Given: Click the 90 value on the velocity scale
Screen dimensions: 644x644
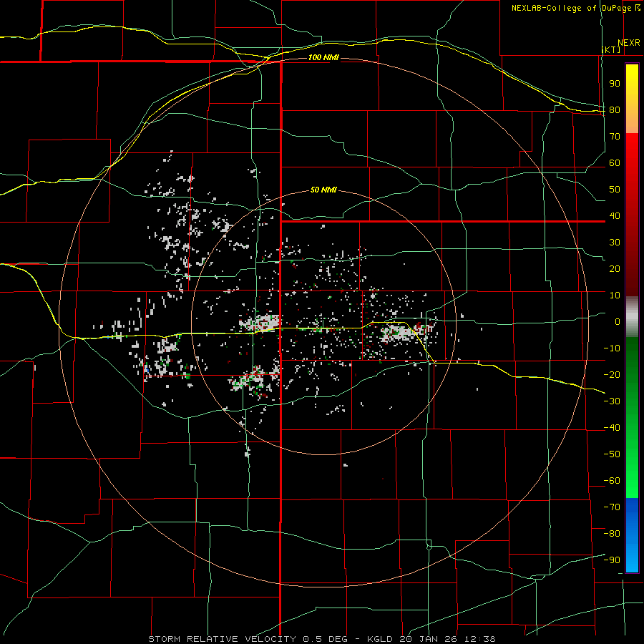Looking at the screenshot, I should (615, 84).
